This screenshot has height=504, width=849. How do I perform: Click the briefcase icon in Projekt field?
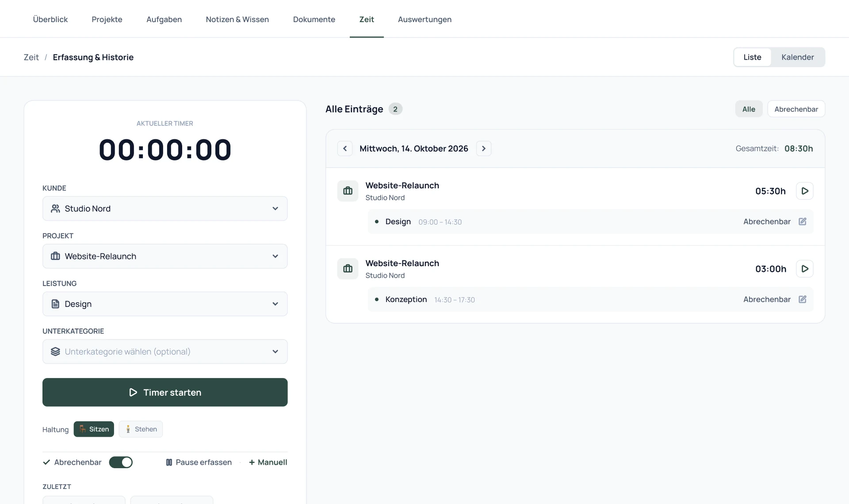55,256
